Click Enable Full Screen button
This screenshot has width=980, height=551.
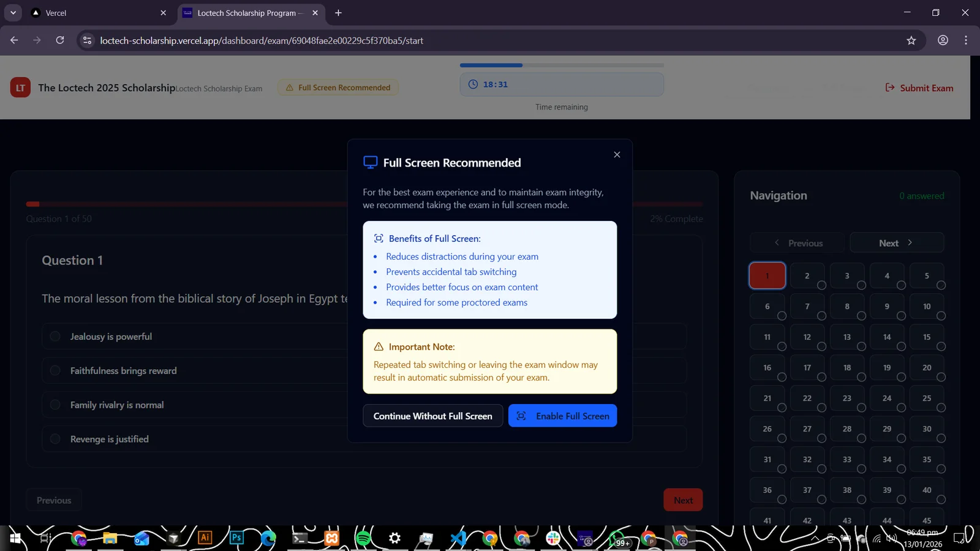(x=562, y=416)
